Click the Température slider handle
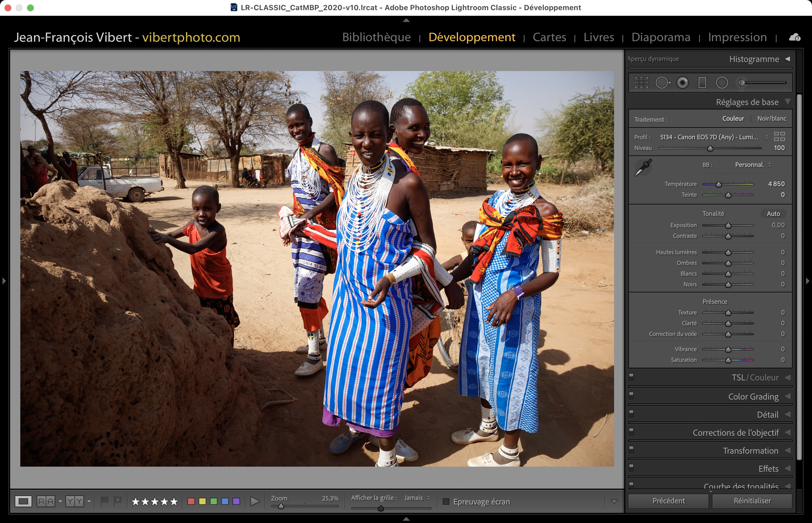The height and width of the screenshot is (523, 812). 718,184
